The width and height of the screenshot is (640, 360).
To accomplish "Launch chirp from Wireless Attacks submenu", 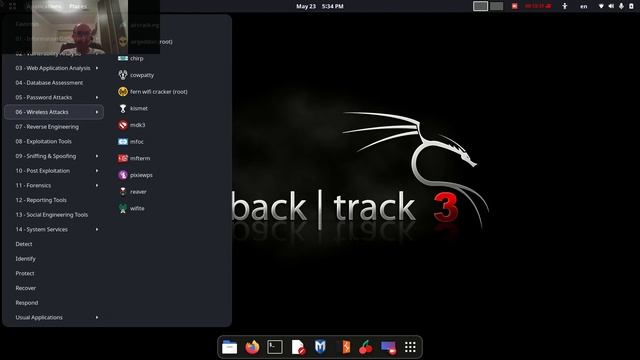I will (131, 58).
